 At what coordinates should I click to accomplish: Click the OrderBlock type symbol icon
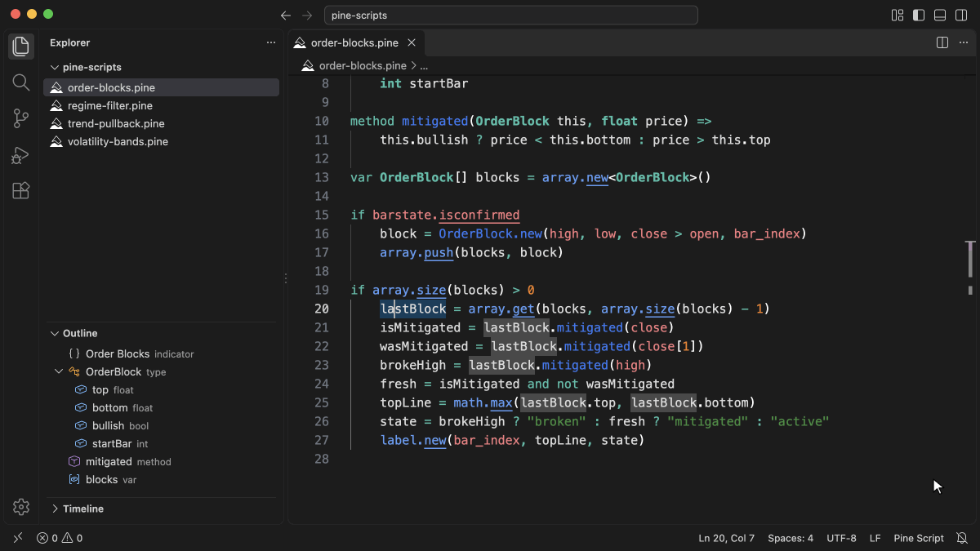coord(74,371)
